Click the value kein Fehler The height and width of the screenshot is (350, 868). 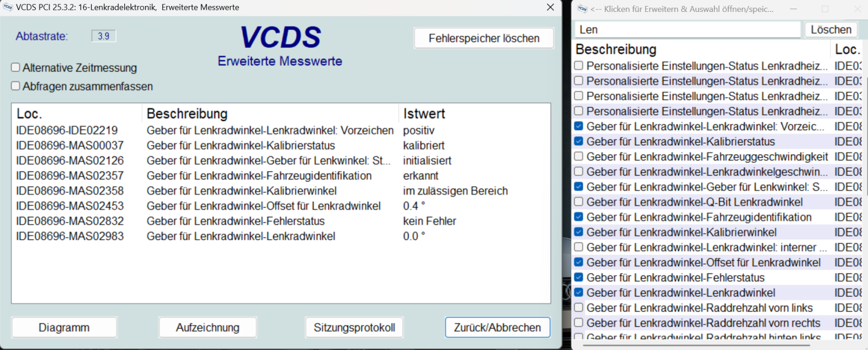click(429, 221)
